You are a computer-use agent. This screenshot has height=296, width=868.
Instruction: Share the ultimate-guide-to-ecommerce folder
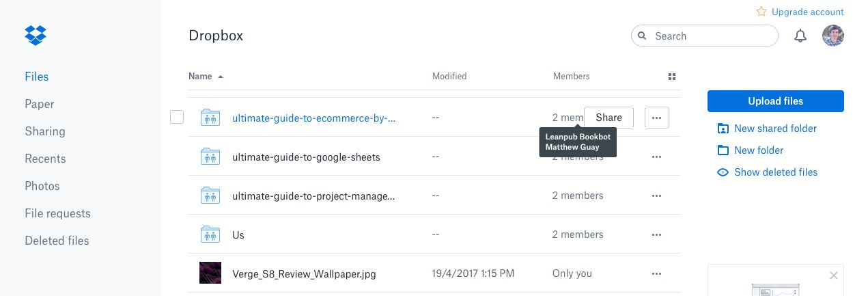(608, 118)
